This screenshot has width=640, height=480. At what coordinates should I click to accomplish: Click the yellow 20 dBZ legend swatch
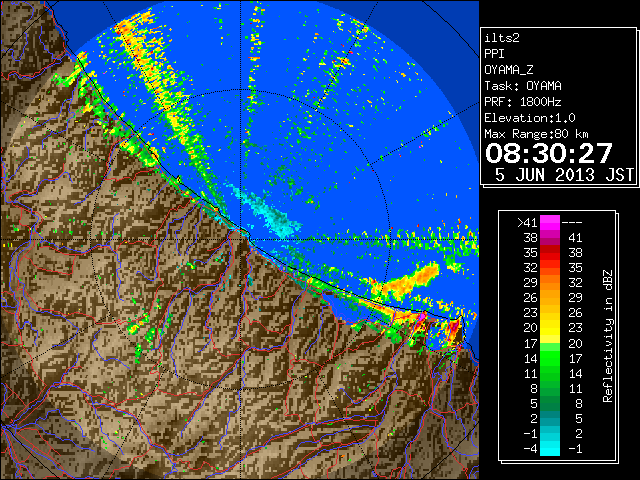coord(550,328)
